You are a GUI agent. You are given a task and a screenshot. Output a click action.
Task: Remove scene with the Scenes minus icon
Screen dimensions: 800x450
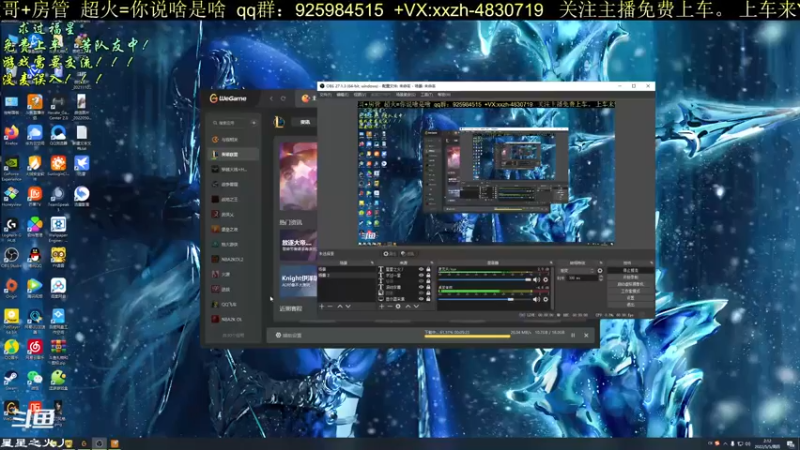click(330, 306)
